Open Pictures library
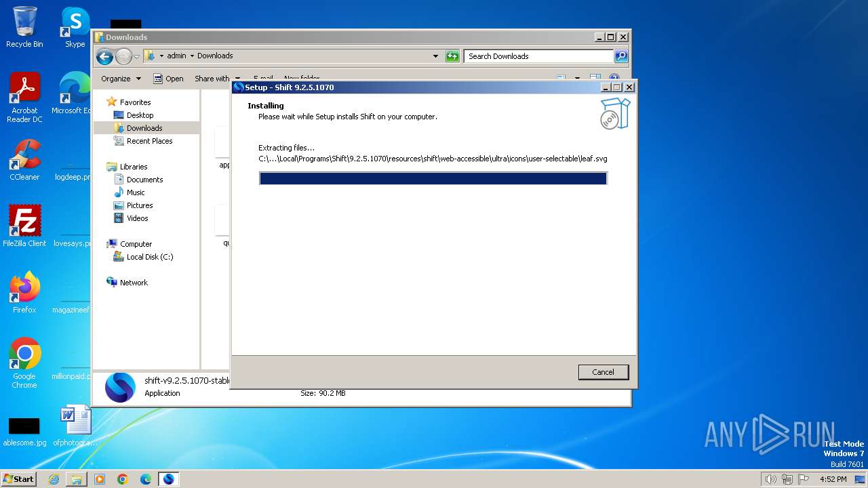868x488 pixels. tap(140, 205)
